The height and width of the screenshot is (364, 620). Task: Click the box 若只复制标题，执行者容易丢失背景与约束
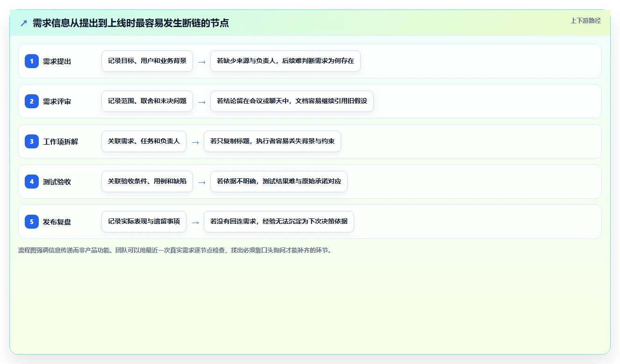[272, 141]
